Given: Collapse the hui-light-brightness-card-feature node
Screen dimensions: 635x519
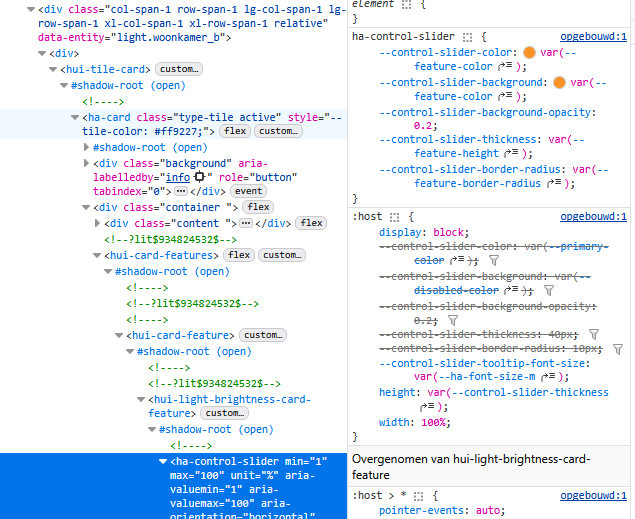Looking at the screenshot, I should (x=141, y=400).
